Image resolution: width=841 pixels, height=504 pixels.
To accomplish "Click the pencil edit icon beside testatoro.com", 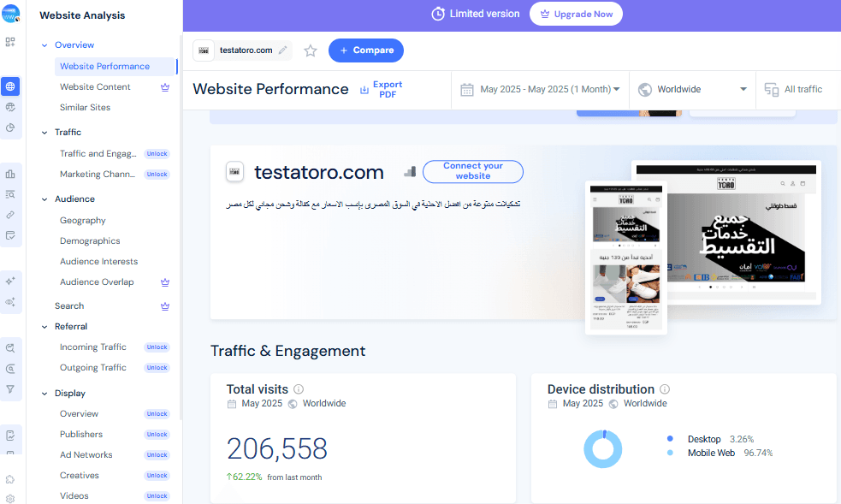I will tap(282, 50).
